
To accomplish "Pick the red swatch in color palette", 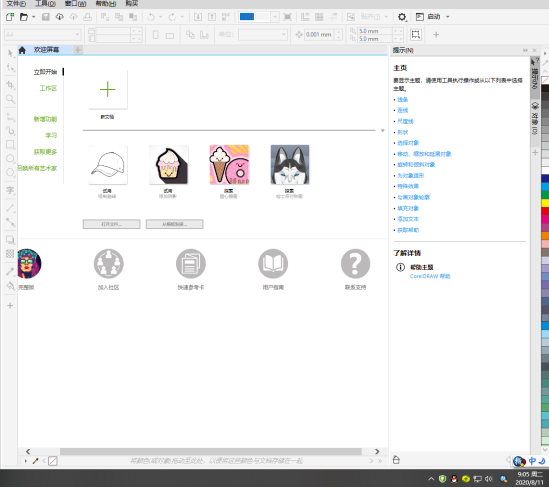I will pyautogui.click(x=545, y=211).
